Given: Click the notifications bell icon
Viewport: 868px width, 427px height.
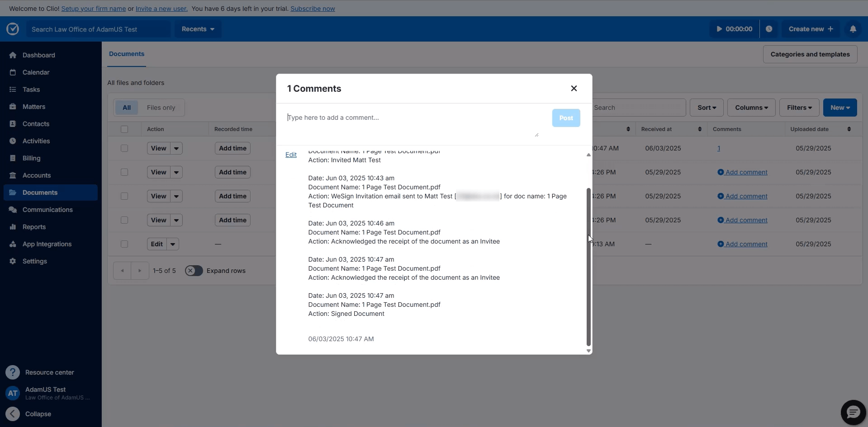Looking at the screenshot, I should coord(853,29).
